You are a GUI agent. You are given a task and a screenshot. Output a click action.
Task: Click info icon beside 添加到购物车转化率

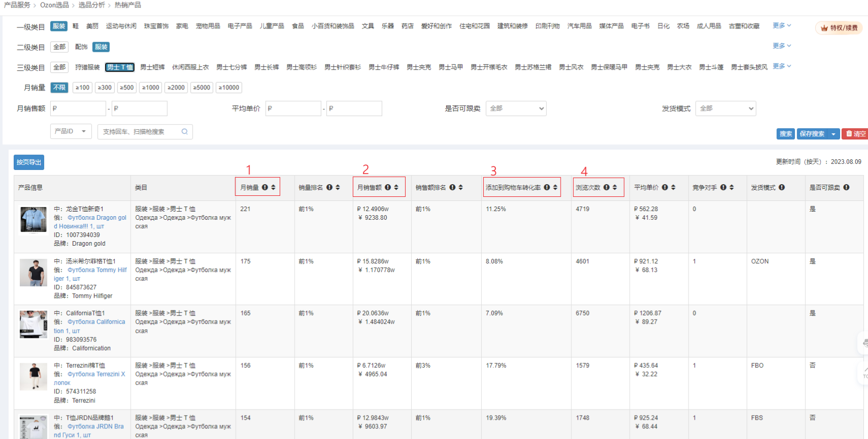pyautogui.click(x=547, y=187)
